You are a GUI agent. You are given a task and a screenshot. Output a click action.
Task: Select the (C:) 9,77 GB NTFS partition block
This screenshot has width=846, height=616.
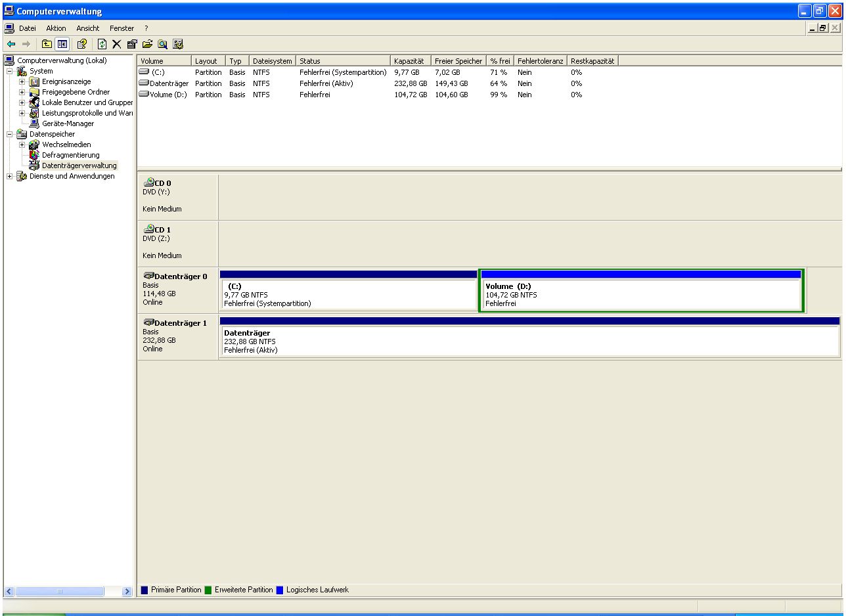[x=348, y=290]
